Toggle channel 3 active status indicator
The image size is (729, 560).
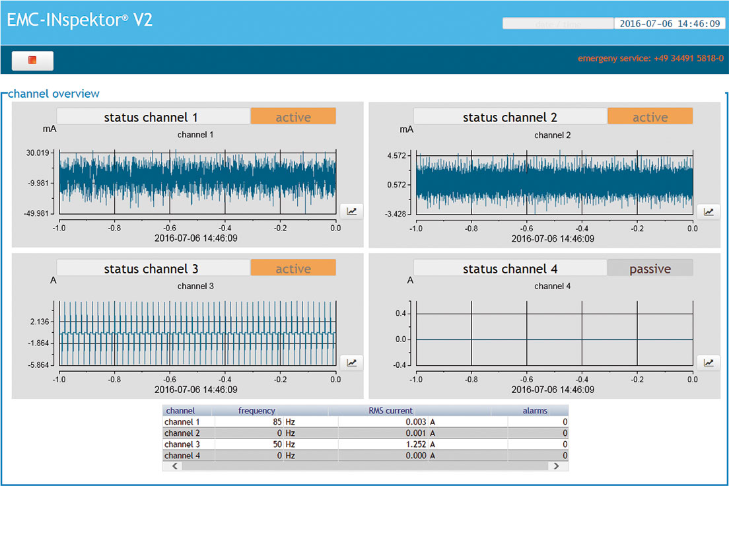coord(293,268)
